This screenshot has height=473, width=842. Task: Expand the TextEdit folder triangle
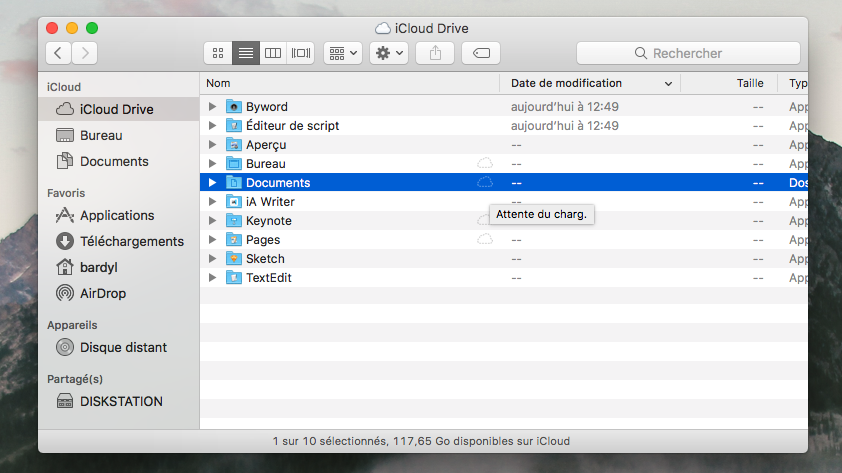point(212,278)
